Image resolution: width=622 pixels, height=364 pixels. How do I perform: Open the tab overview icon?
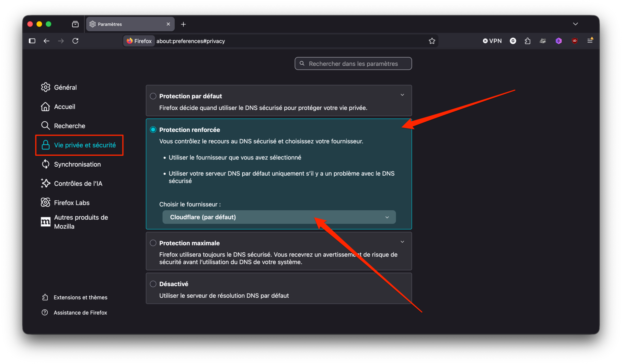click(x=75, y=24)
